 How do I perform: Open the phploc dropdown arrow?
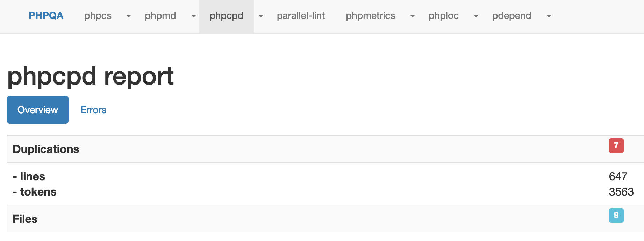coord(476,16)
